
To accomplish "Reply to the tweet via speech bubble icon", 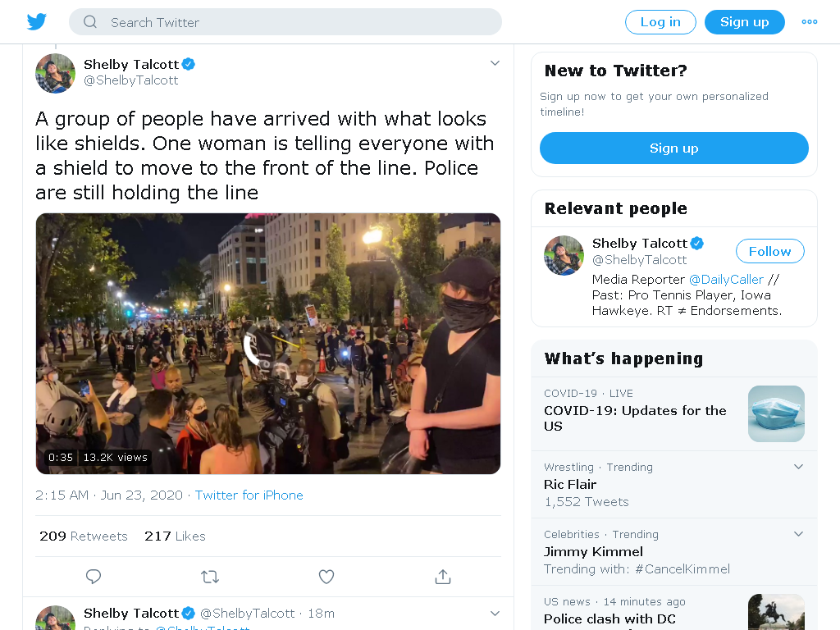I will (94, 577).
